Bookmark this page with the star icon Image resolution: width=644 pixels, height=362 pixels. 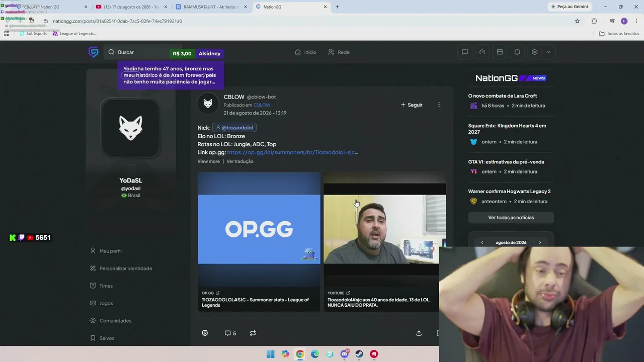[x=577, y=21]
